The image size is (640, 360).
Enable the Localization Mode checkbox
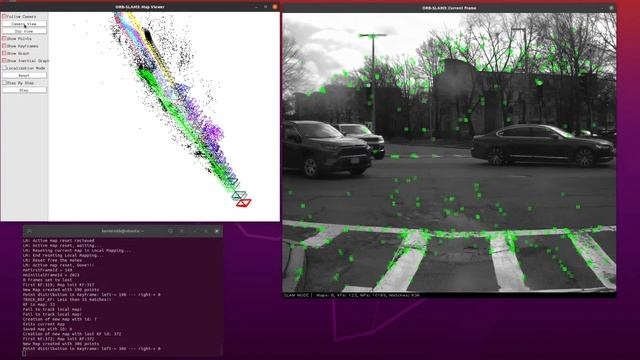coord(4,68)
